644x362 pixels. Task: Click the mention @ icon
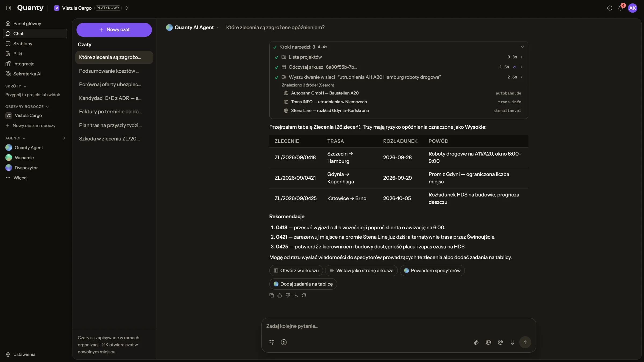coord(500,342)
